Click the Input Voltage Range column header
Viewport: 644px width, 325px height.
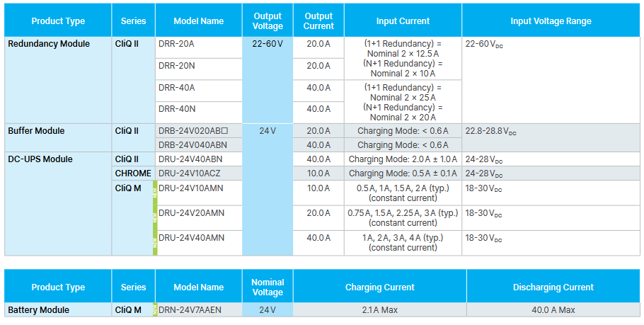[549, 21]
